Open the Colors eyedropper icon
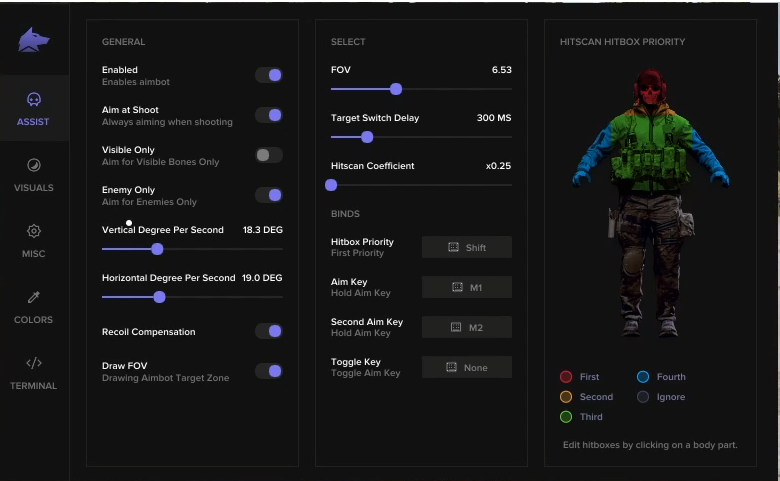The height and width of the screenshot is (481, 780). click(34, 297)
